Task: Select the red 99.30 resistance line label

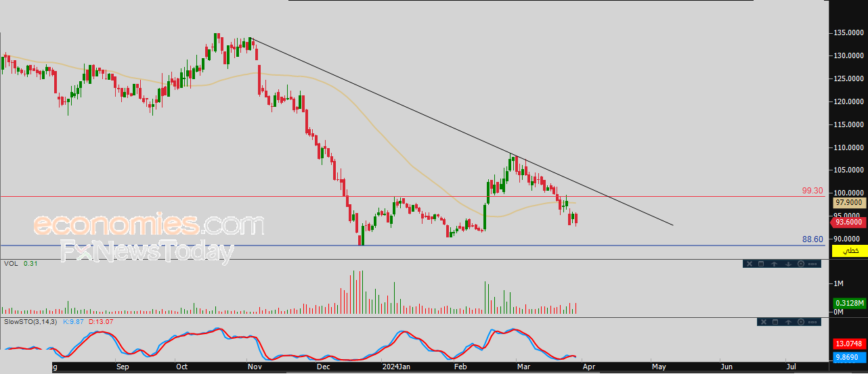Action: (812, 191)
